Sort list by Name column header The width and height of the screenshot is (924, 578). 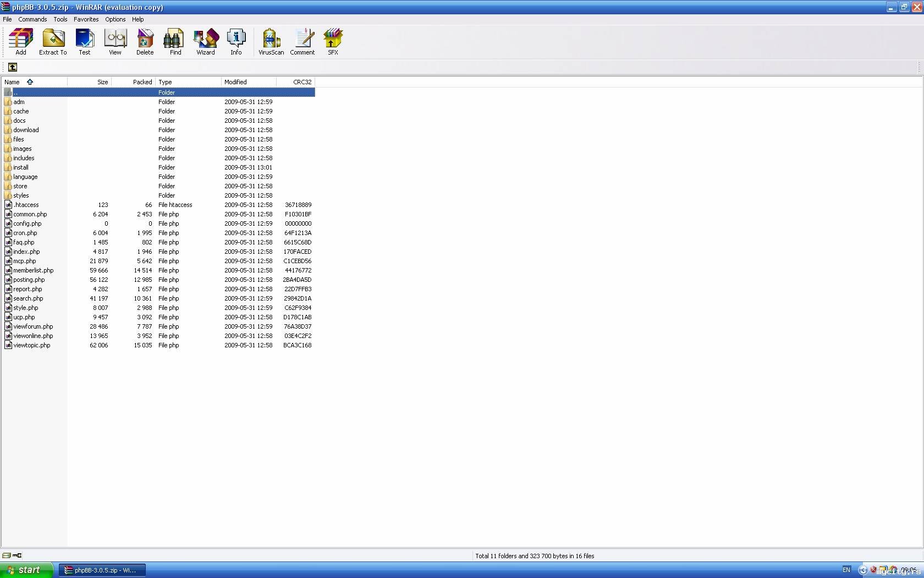click(35, 82)
